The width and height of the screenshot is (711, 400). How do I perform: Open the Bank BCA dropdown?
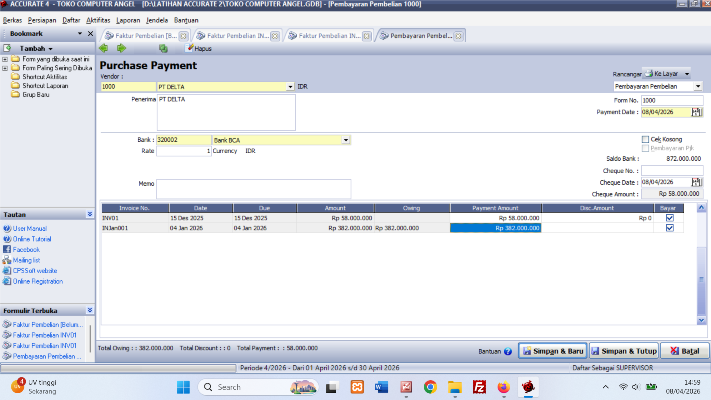346,140
